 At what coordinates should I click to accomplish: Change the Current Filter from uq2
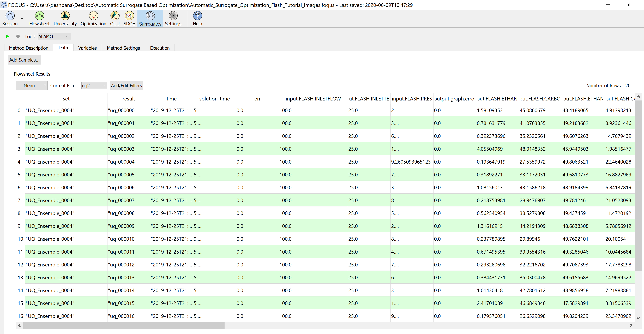[x=94, y=85]
